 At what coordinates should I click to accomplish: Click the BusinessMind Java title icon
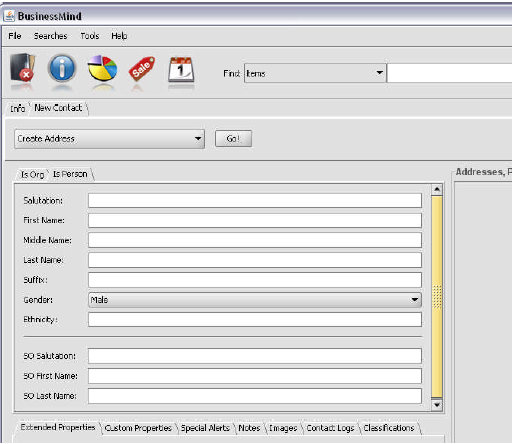(x=9, y=16)
